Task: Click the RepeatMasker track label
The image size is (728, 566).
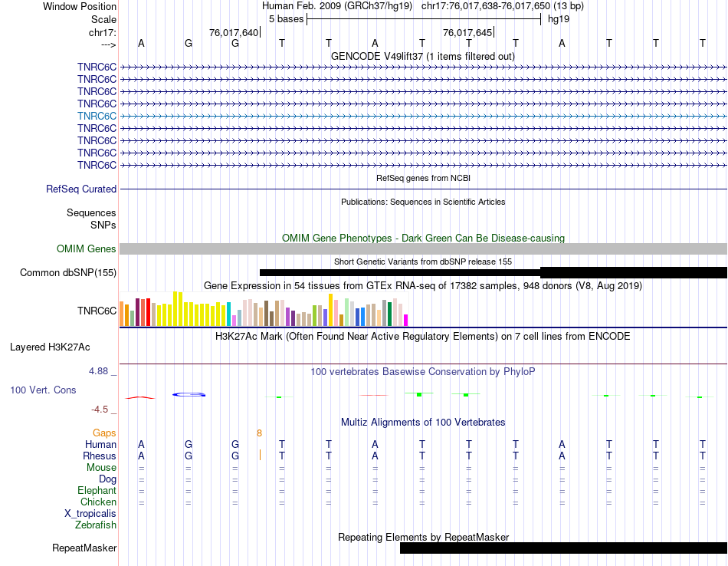Action: pos(84,548)
